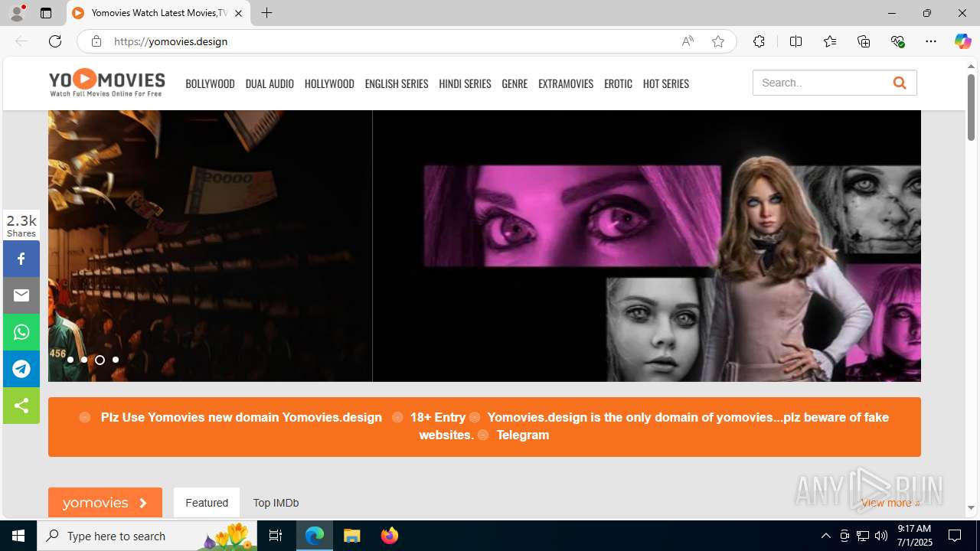Select the active third slider dot
Image resolution: width=980 pixels, height=551 pixels.
click(100, 360)
